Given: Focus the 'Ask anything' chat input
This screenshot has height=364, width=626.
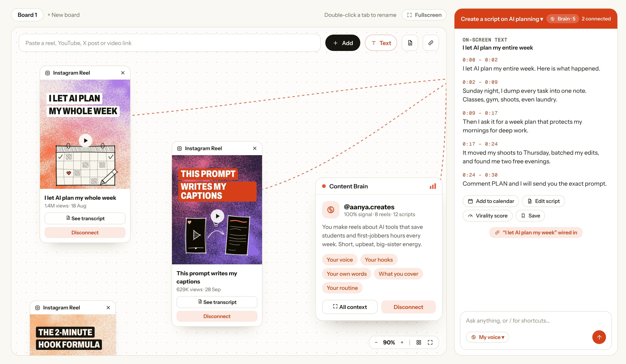Looking at the screenshot, I should [x=536, y=321].
